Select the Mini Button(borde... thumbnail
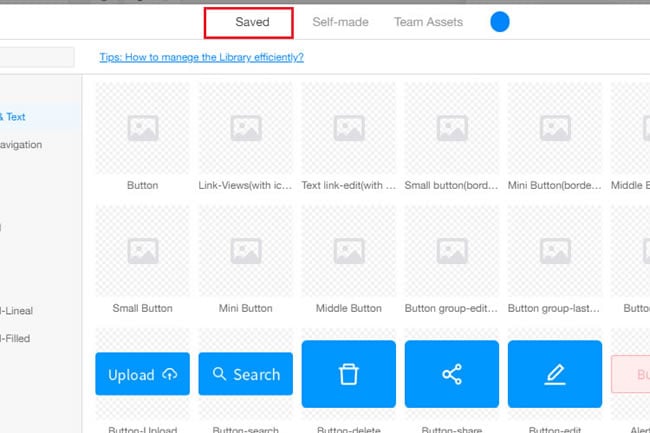 (x=555, y=128)
